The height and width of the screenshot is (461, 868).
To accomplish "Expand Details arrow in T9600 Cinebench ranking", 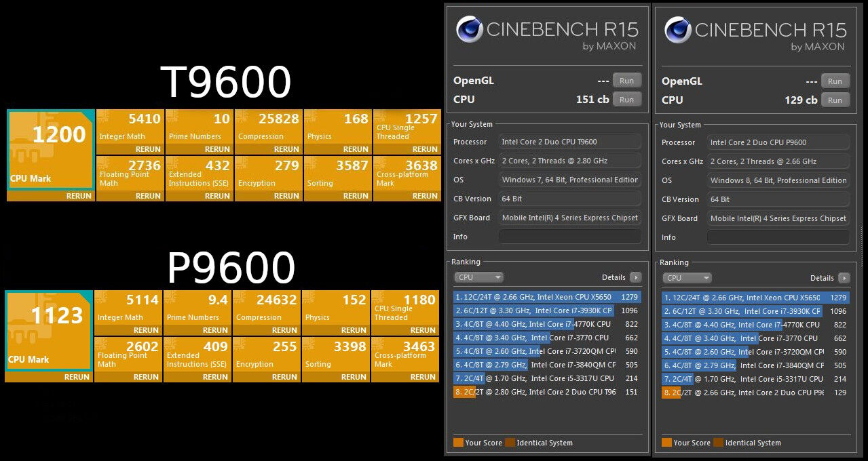I will coord(635,277).
